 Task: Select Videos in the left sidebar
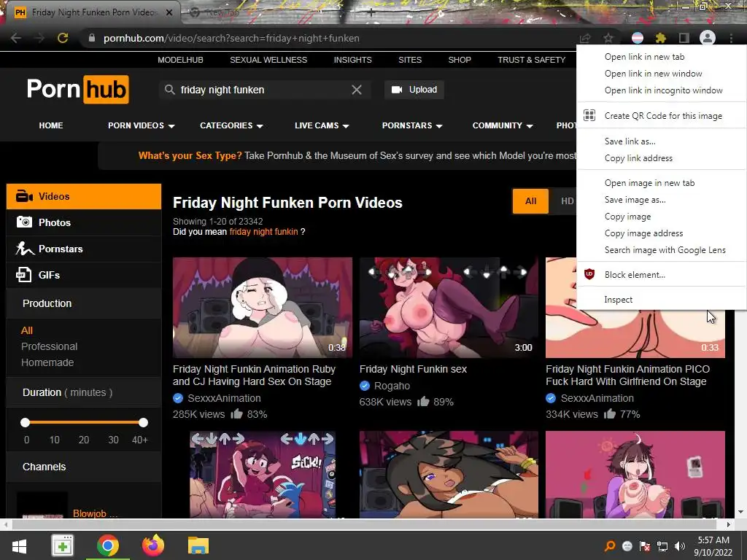pyautogui.click(x=84, y=196)
